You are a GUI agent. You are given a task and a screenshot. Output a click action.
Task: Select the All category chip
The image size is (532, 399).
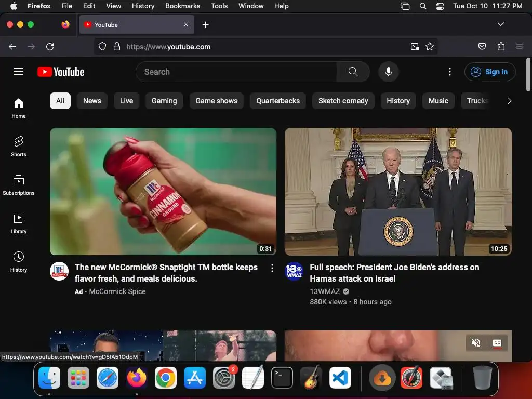coord(60,101)
